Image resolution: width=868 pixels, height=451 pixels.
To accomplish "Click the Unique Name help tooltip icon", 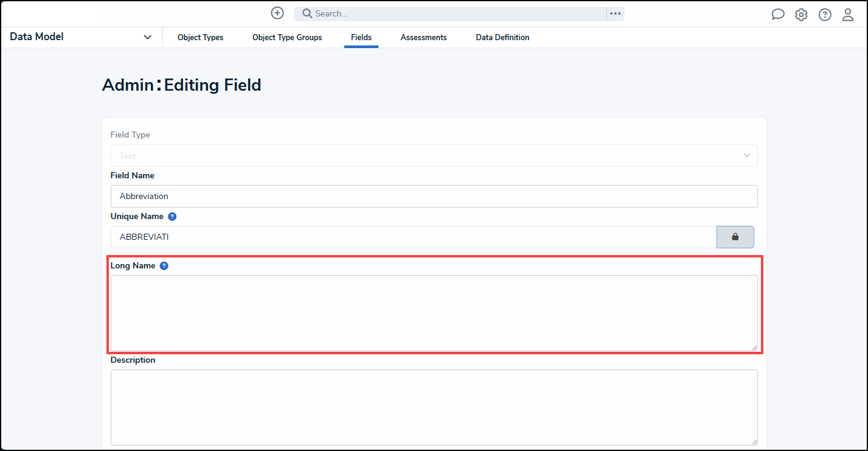I will click(x=172, y=216).
